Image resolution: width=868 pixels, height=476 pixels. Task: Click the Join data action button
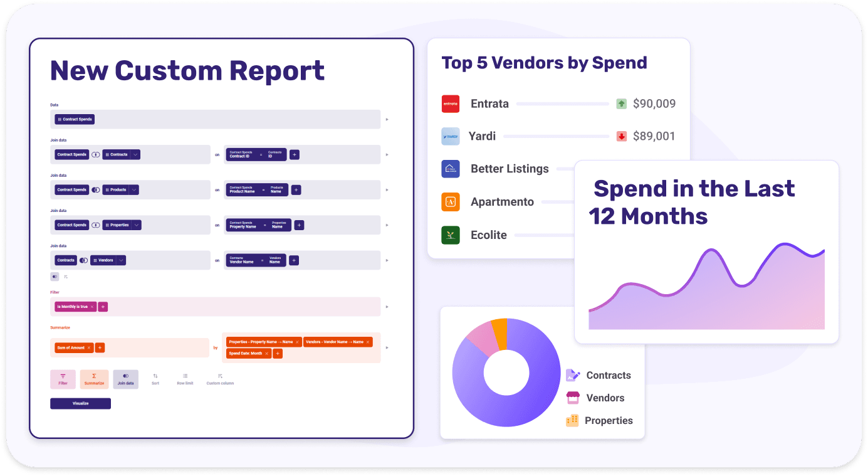tap(125, 379)
